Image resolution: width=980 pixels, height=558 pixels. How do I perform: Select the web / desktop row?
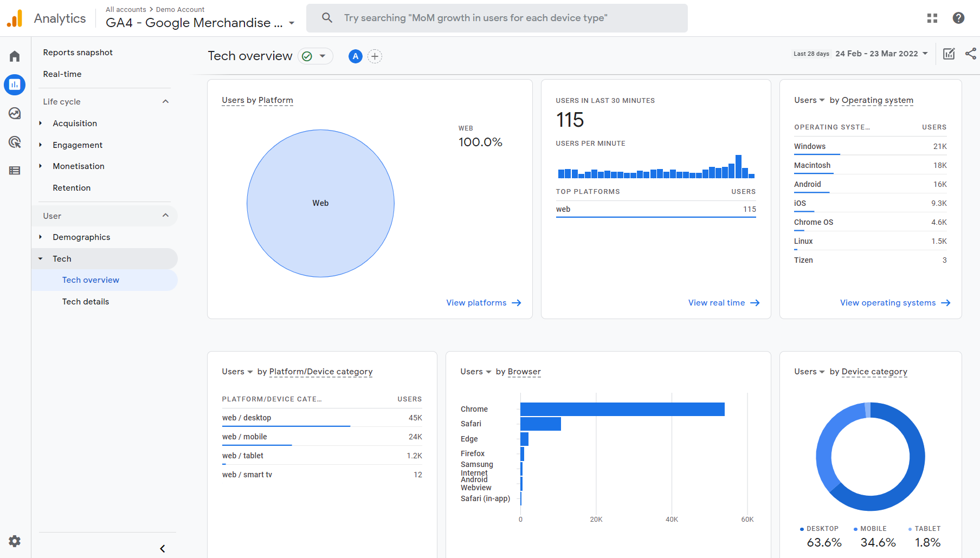coord(322,418)
